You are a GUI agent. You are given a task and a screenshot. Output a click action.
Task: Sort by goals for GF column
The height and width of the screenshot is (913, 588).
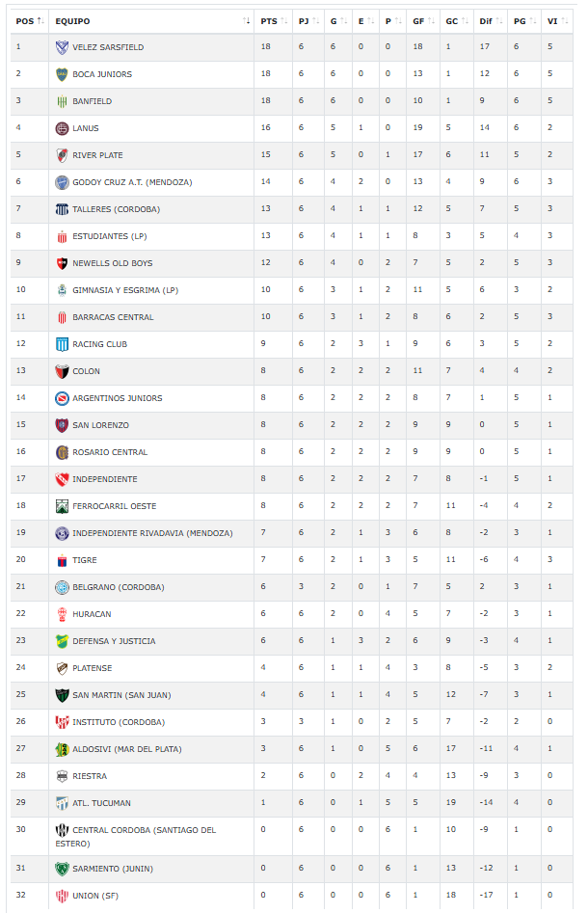[423, 20]
